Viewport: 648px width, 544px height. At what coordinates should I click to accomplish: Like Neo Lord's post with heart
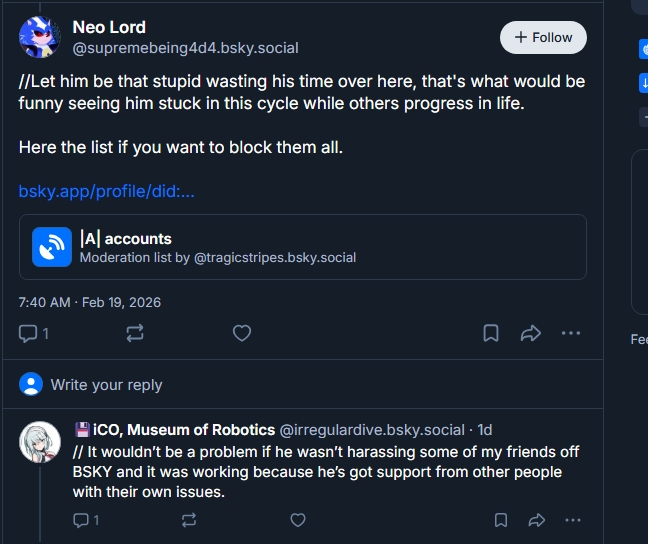(x=242, y=333)
